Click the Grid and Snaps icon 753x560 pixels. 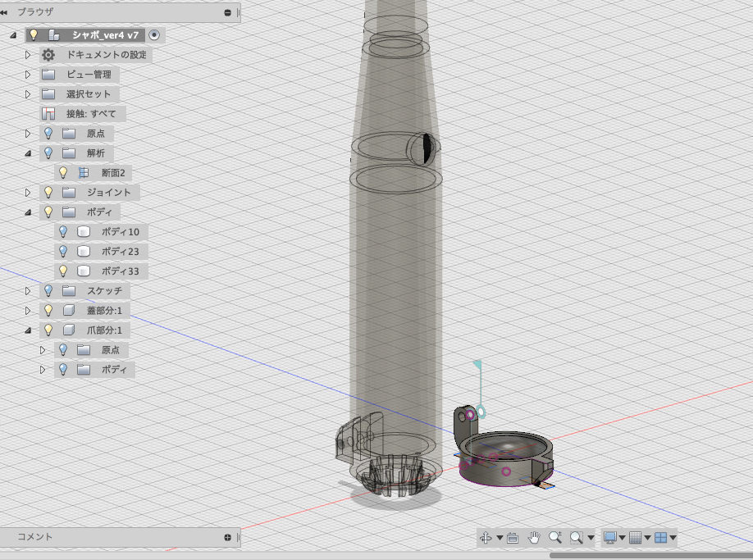click(x=636, y=537)
